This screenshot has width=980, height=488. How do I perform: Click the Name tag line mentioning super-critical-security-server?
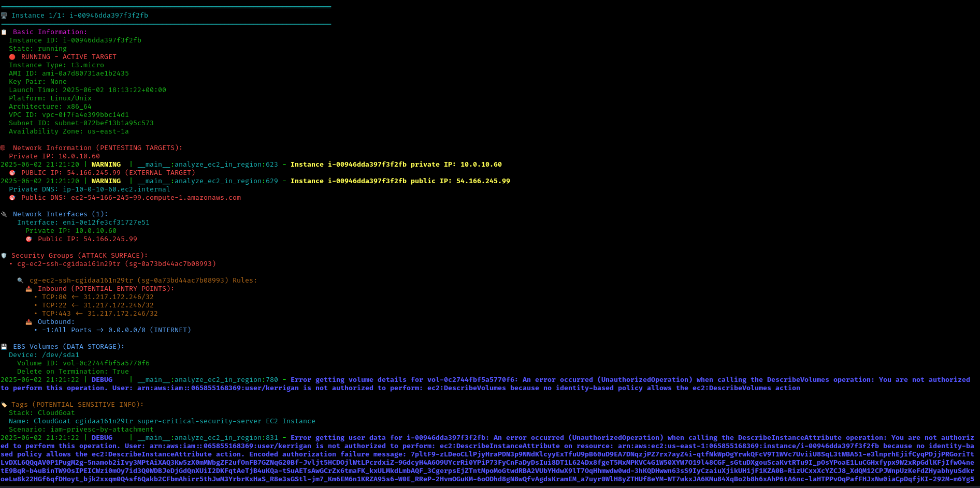[x=162, y=421]
